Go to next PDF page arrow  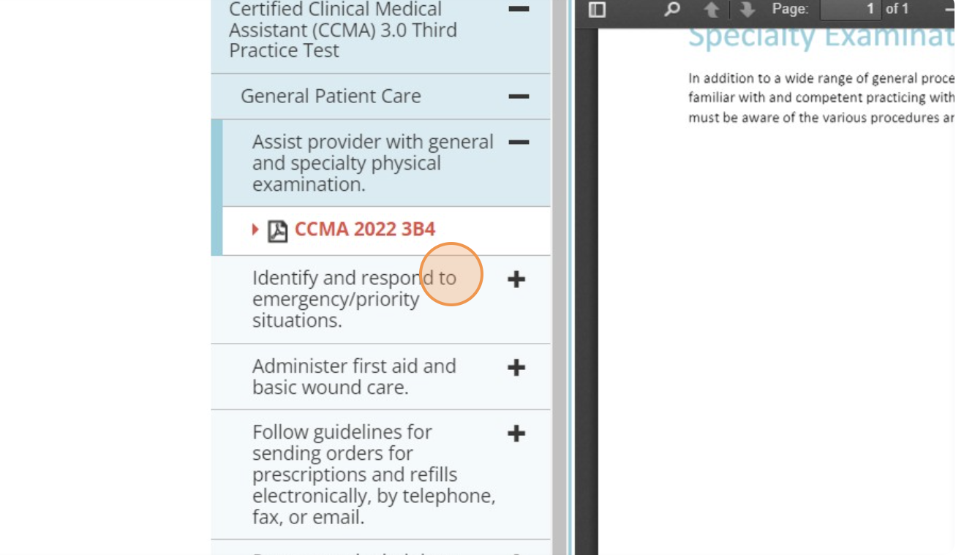[747, 10]
